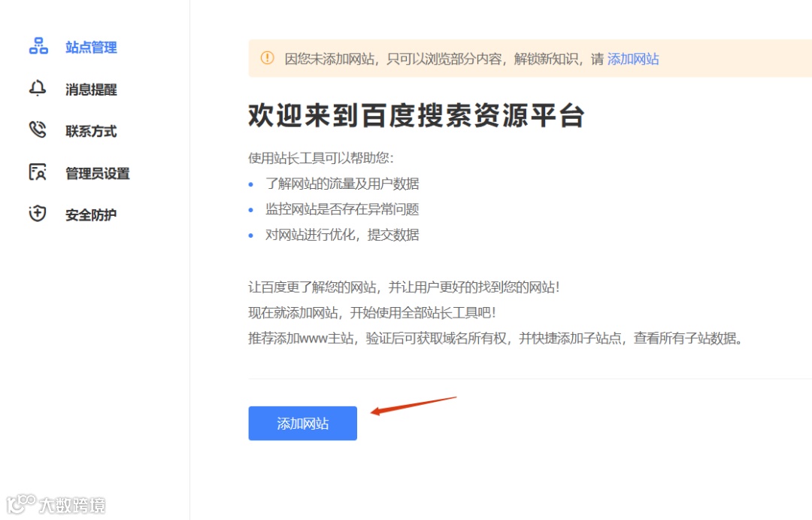Open 安全防护 sidebar entry
Image resolution: width=812 pixels, height=520 pixels.
pyautogui.click(x=91, y=214)
